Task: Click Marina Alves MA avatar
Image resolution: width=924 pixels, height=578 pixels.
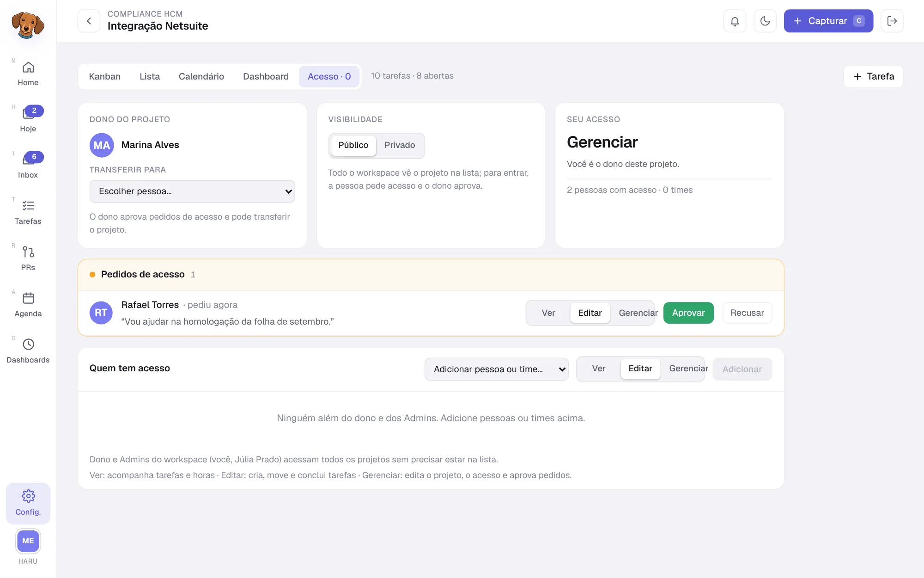Action: [x=102, y=145]
